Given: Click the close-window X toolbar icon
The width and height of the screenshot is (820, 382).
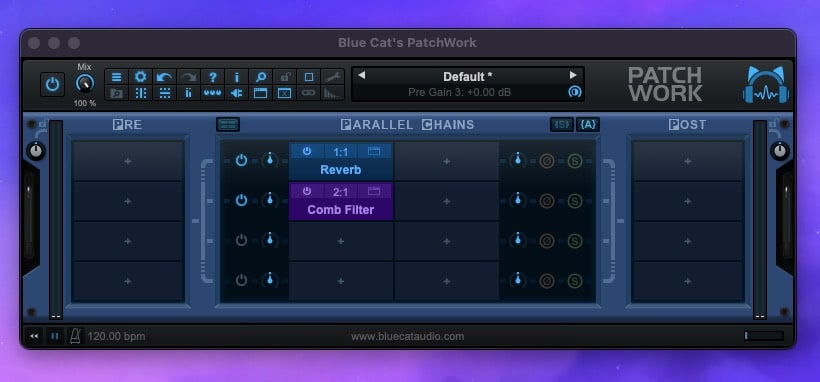Looking at the screenshot, I should [284, 93].
